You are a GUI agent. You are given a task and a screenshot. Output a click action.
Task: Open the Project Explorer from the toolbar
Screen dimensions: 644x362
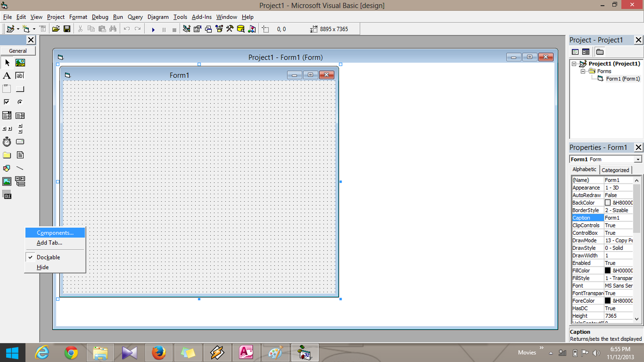pyautogui.click(x=187, y=29)
